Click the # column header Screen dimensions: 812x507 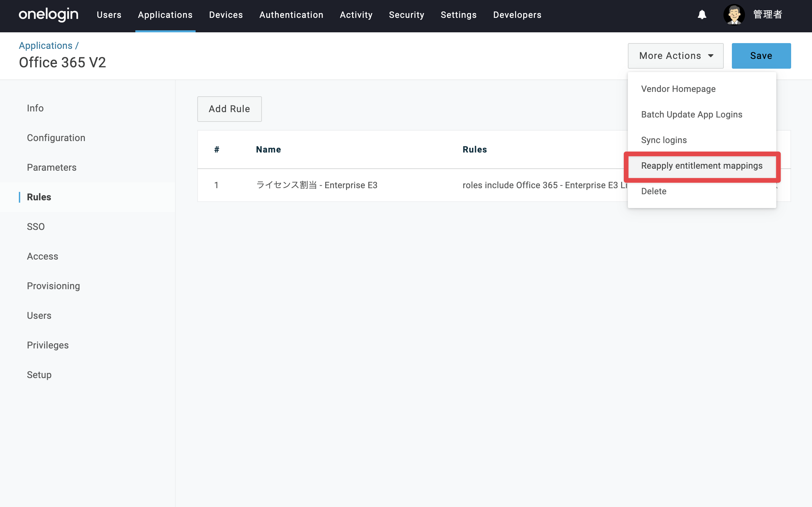[216, 149]
